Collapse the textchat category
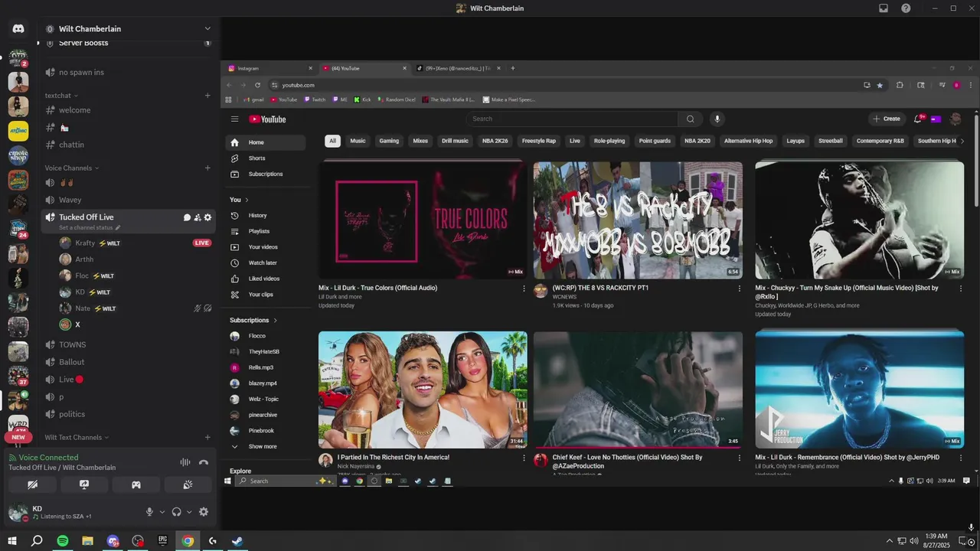 pyautogui.click(x=61, y=96)
